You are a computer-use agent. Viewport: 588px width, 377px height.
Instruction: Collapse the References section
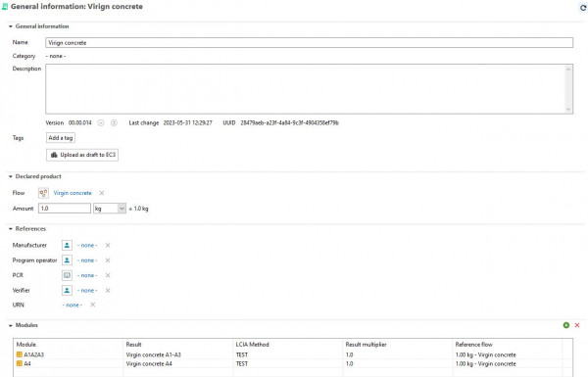pos(11,229)
